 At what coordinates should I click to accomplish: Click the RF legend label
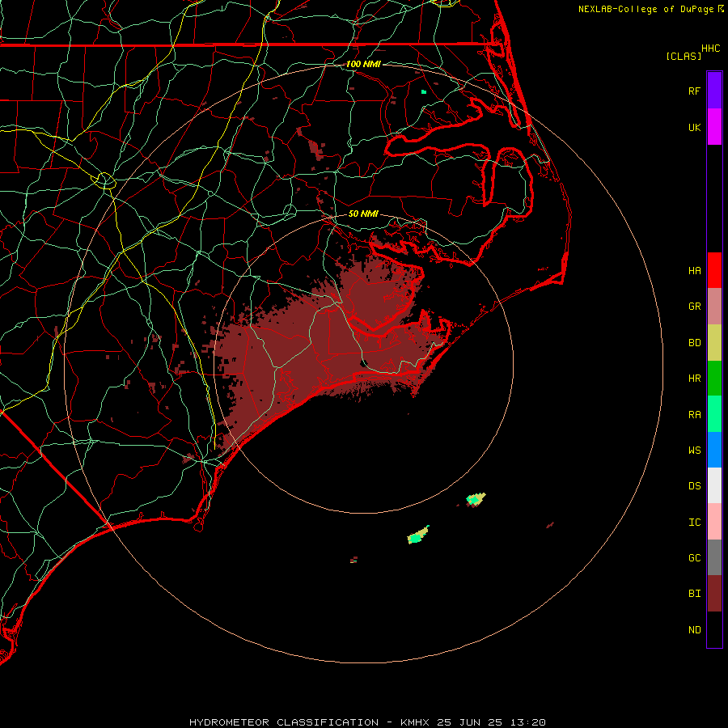[694, 91]
